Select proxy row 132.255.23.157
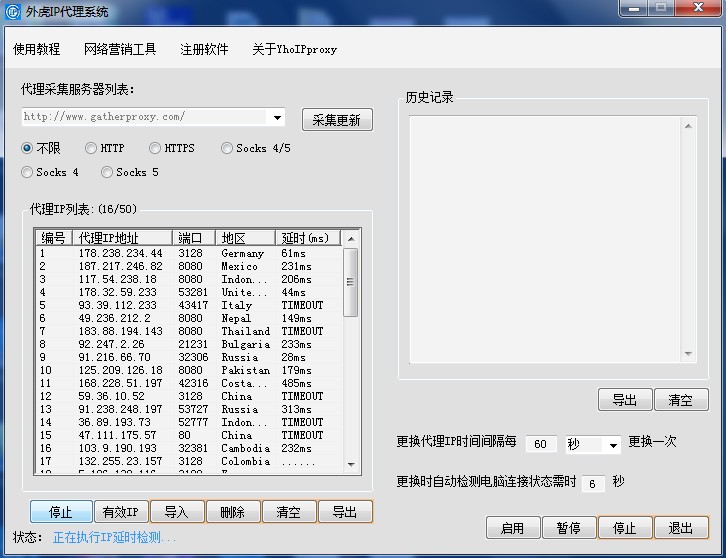Image resolution: width=726 pixels, height=558 pixels. [189, 461]
